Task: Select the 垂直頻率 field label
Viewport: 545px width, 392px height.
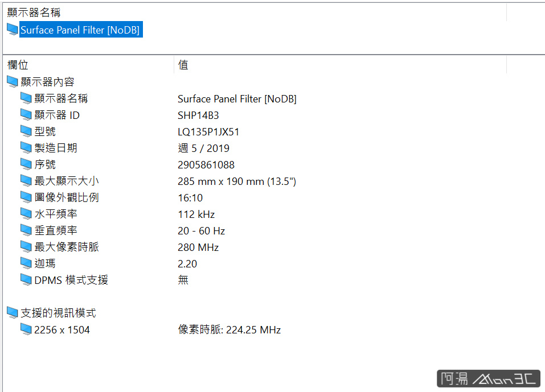Action: tap(56, 230)
